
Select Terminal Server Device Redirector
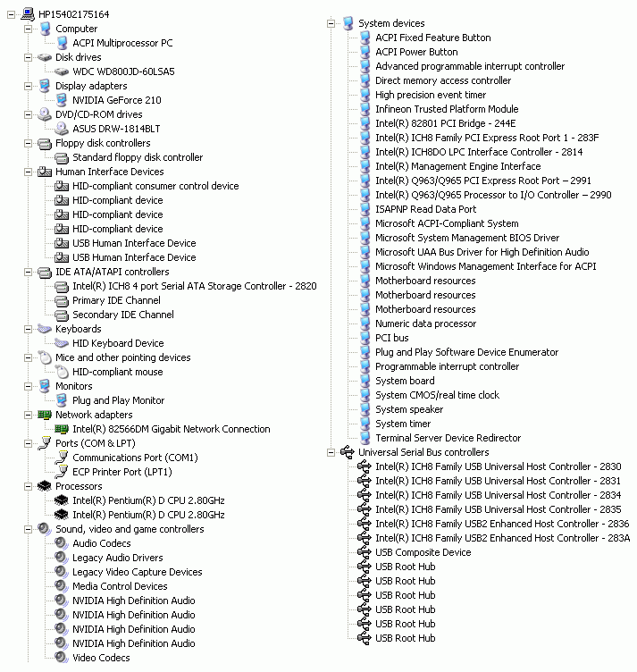click(x=448, y=438)
